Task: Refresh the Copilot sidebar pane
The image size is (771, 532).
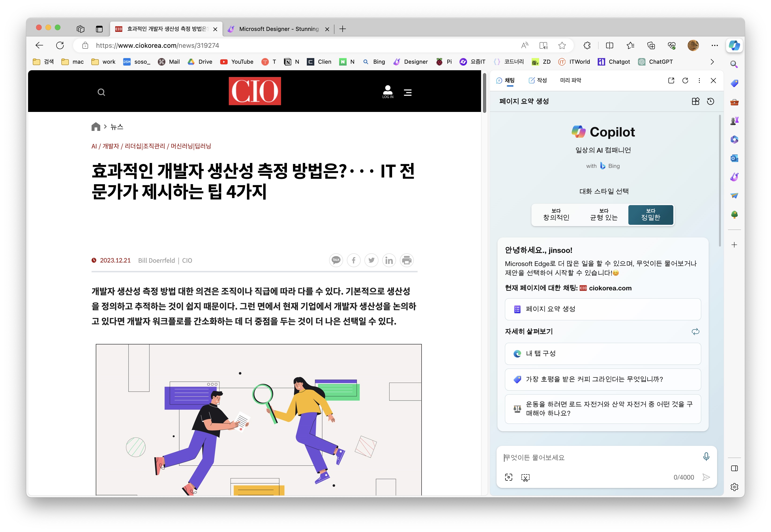Action: click(685, 80)
